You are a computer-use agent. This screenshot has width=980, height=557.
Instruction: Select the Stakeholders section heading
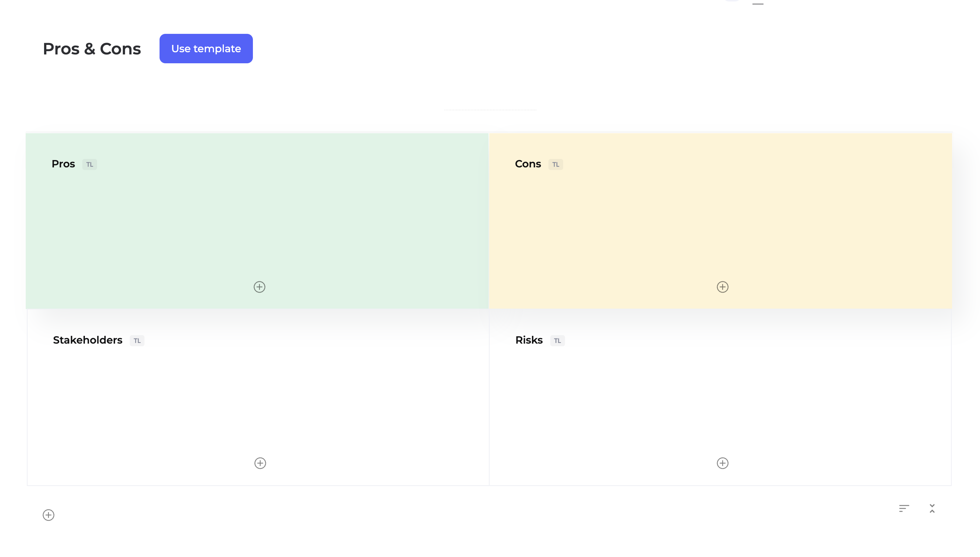87,340
